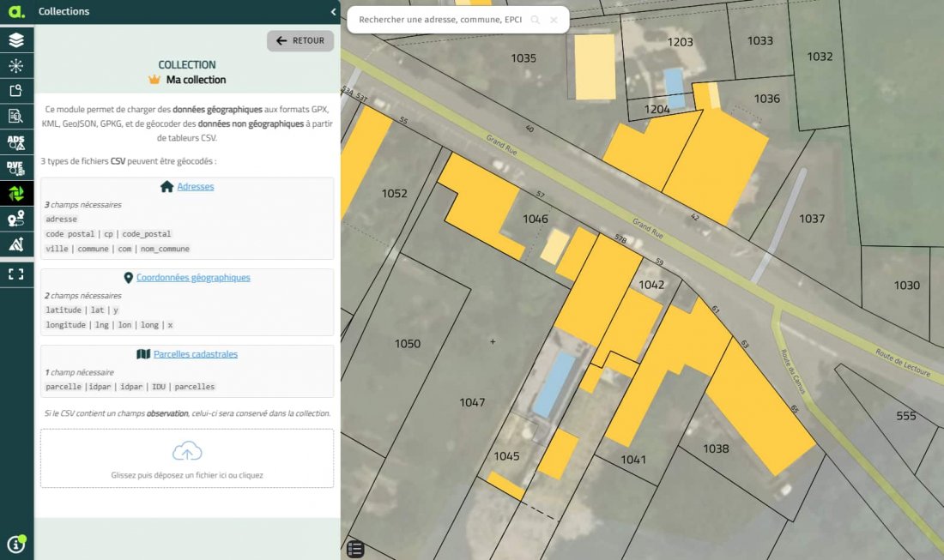The width and height of the screenshot is (944, 560).
Task: Open the layers stack sidebar icon
Action: (16, 39)
